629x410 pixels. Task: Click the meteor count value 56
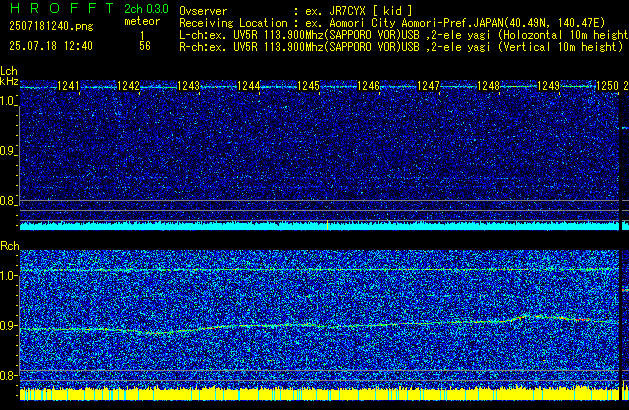click(x=145, y=46)
